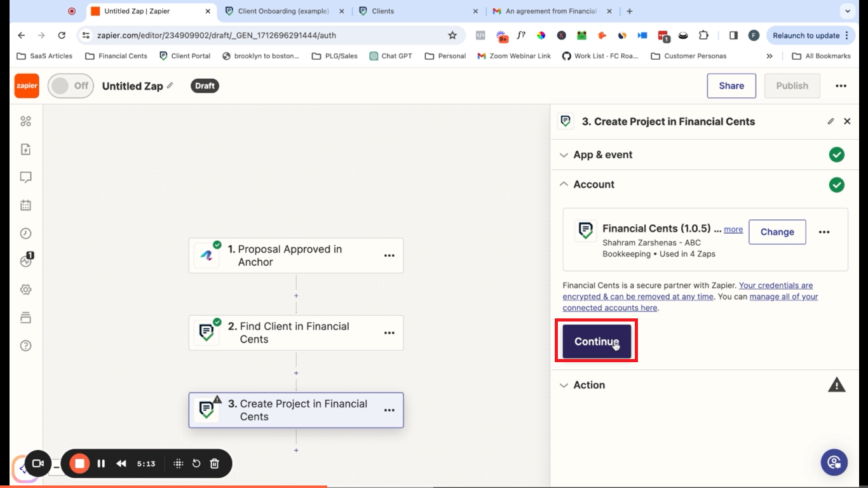Stop the screen recording with the red button
Screen dimensions: 868x488
pyautogui.click(x=79, y=463)
